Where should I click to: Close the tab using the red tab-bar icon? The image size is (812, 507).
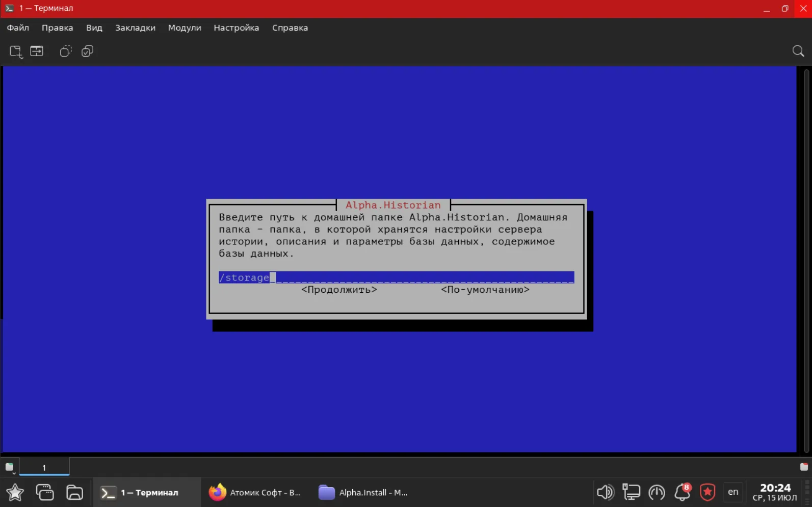coord(804,467)
